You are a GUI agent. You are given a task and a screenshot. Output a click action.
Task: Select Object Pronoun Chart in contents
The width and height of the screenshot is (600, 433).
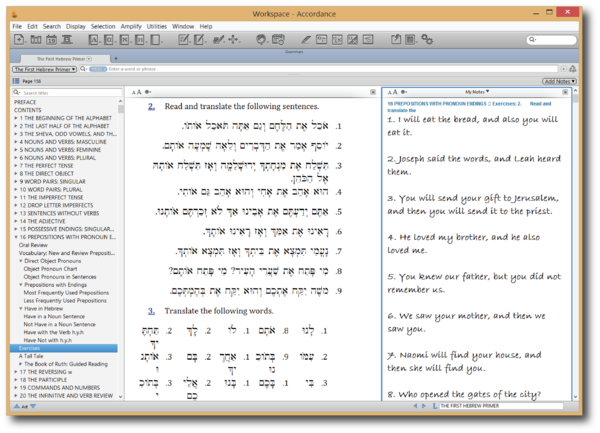coord(51,267)
